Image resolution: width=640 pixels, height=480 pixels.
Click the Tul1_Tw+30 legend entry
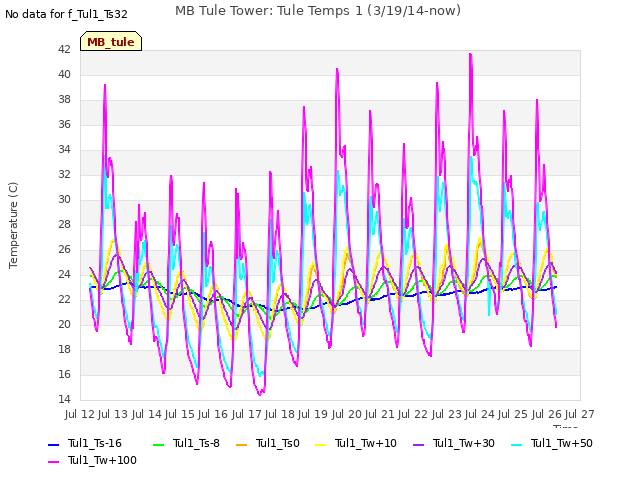click(454, 443)
